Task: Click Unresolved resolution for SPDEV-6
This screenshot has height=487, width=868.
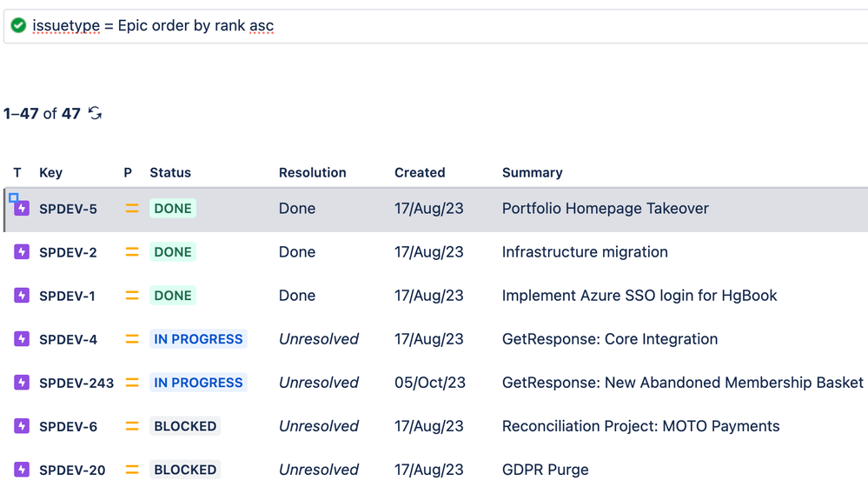Action: coord(318,426)
